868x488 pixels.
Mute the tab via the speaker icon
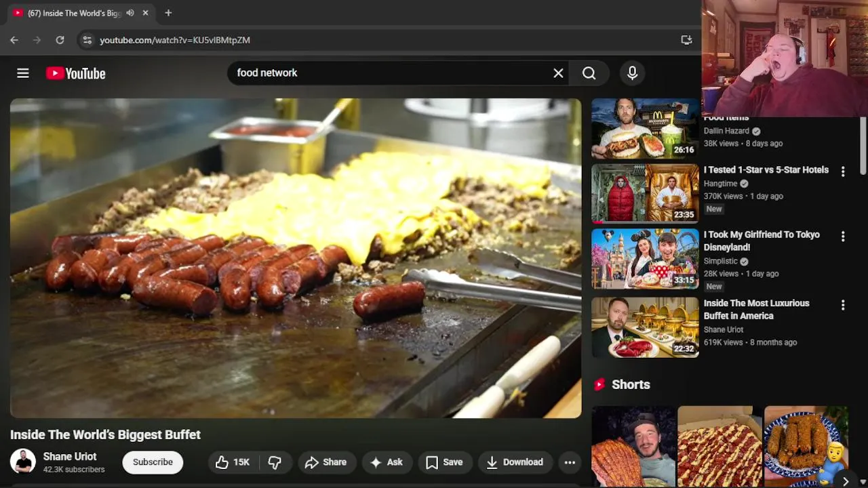pyautogui.click(x=130, y=13)
